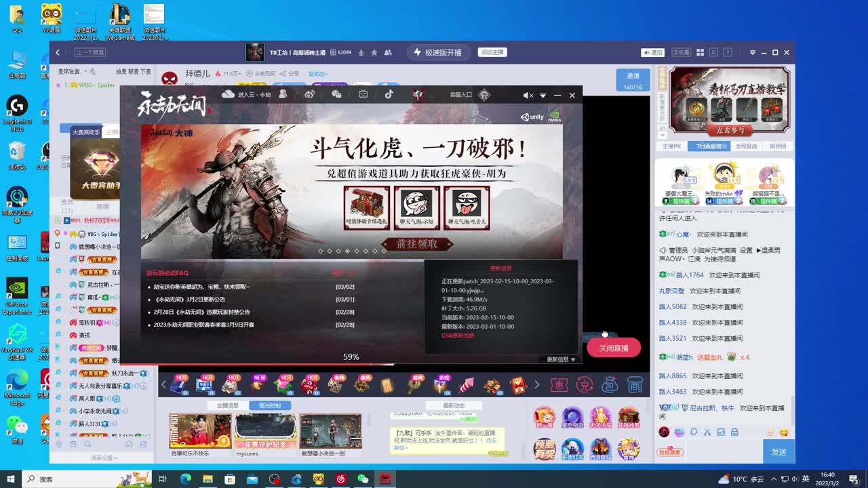Select the firework rocket gift icon
The height and width of the screenshot is (488, 868).
click(466, 385)
